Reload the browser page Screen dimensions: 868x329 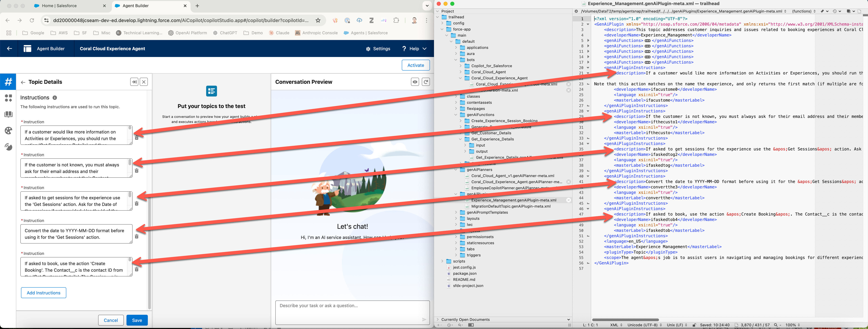(32, 20)
